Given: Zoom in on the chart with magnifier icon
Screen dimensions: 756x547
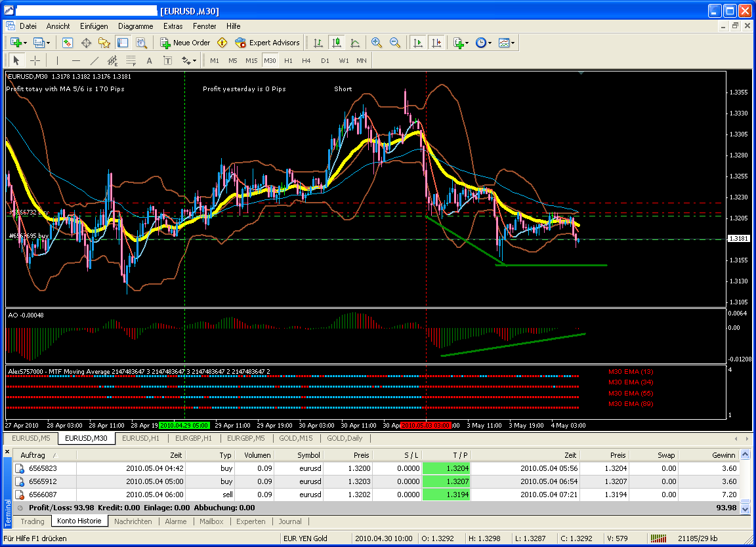Looking at the screenshot, I should click(376, 43).
